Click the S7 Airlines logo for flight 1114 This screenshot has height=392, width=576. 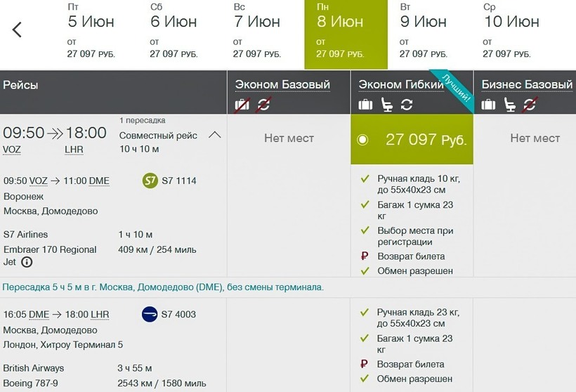point(150,181)
